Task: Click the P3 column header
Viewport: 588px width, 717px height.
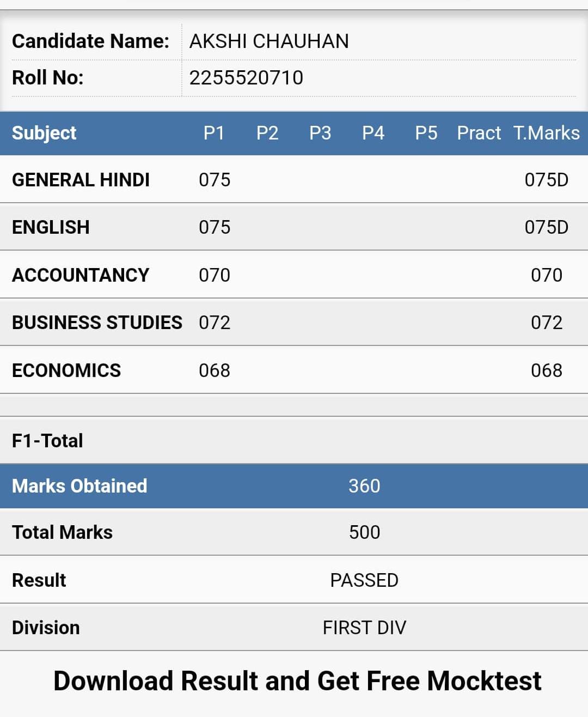Action: [320, 133]
